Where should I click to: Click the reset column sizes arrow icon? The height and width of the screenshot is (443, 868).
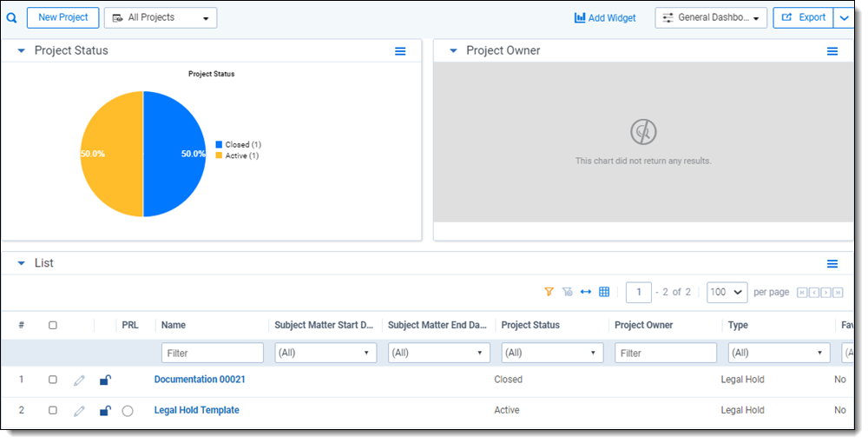586,292
